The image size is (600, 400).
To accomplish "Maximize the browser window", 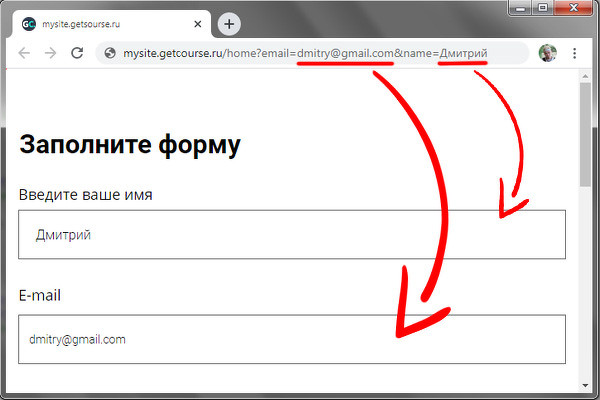I will point(543,7).
